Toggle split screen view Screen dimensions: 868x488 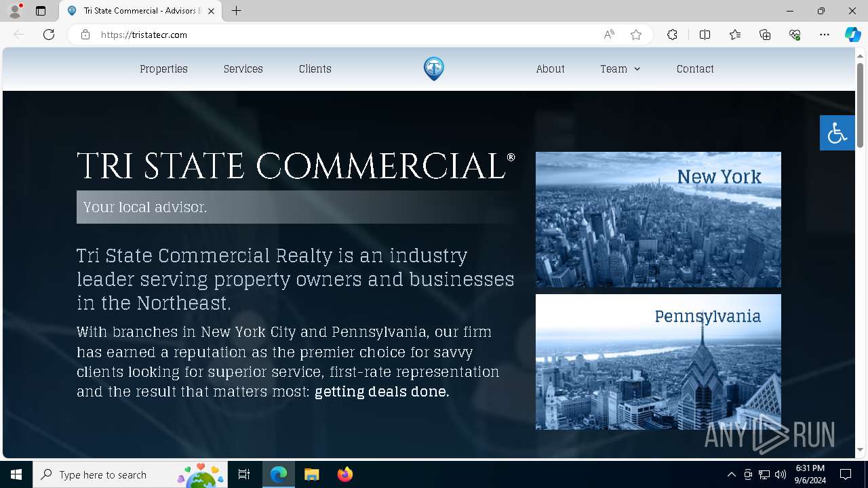tap(705, 35)
